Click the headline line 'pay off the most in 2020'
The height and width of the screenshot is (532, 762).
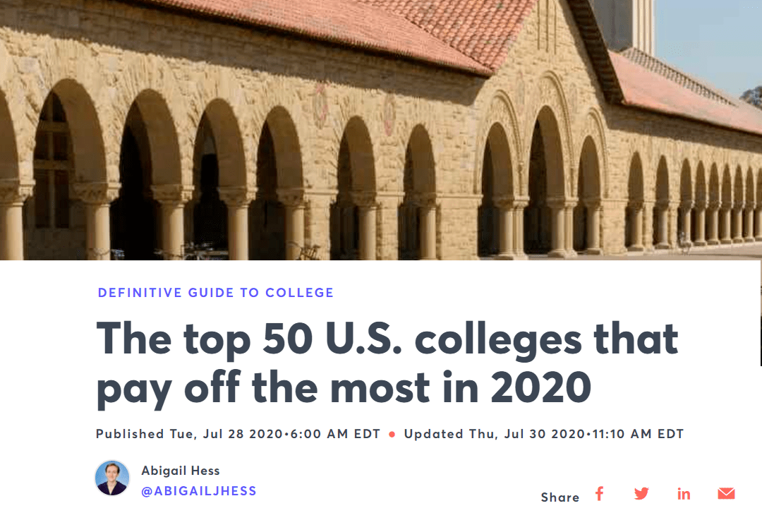pyautogui.click(x=344, y=389)
